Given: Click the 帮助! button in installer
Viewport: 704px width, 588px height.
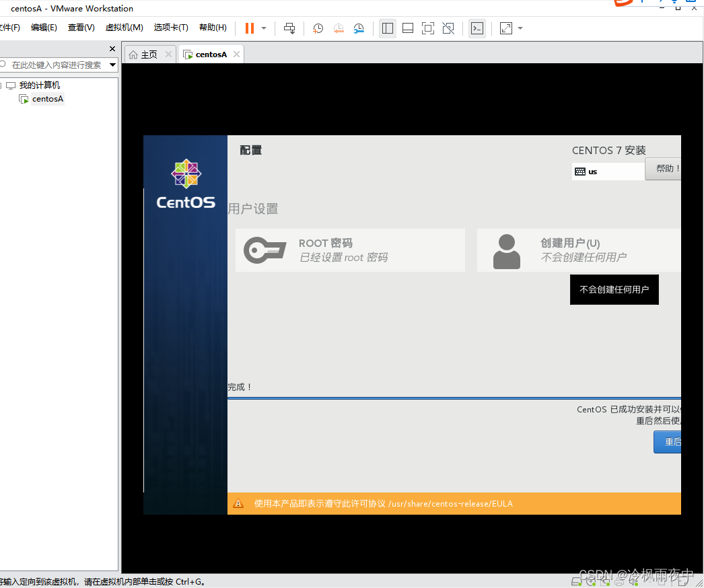Looking at the screenshot, I should 663,169.
